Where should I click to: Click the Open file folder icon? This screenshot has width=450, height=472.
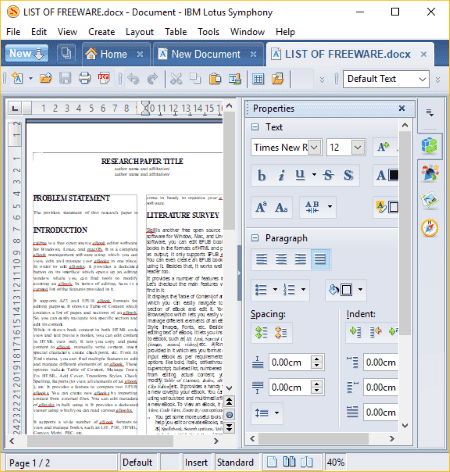pyautogui.click(x=46, y=79)
